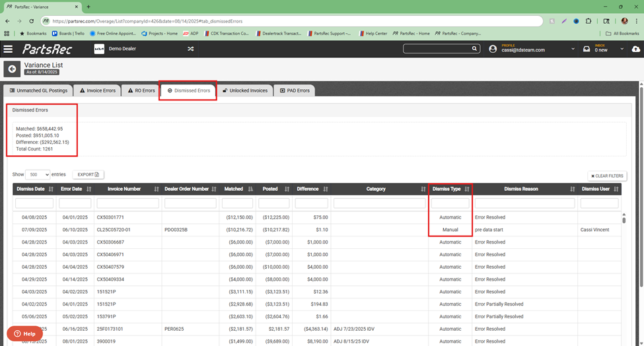The width and height of the screenshot is (644, 346).
Task: Expand the profile dropdown chevron
Action: click(573, 49)
